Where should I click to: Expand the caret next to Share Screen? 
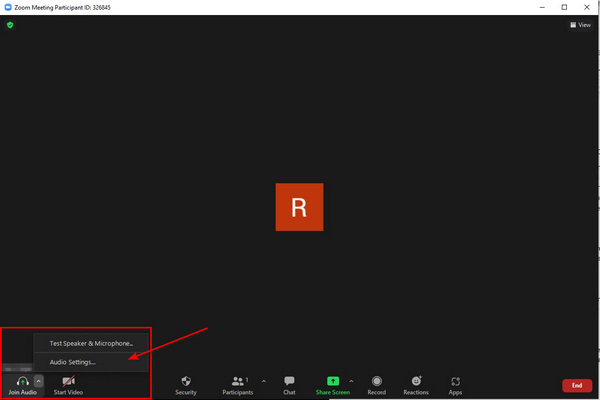(x=351, y=381)
